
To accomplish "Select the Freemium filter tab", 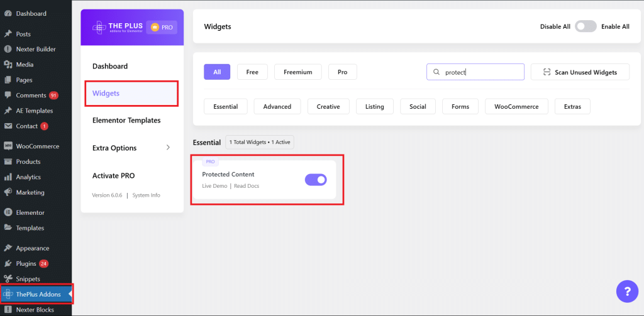I will 297,72.
